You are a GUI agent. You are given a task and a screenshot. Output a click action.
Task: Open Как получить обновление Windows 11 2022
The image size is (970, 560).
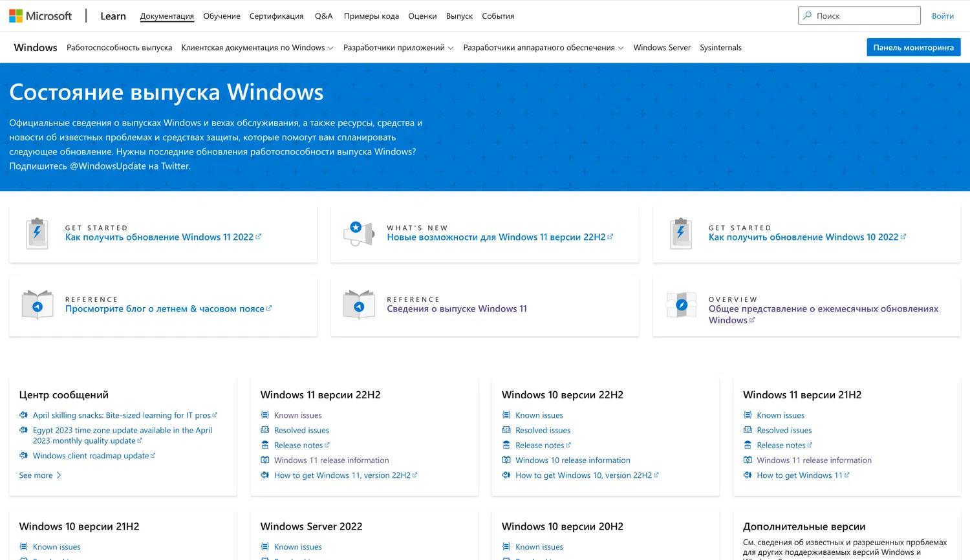point(163,237)
